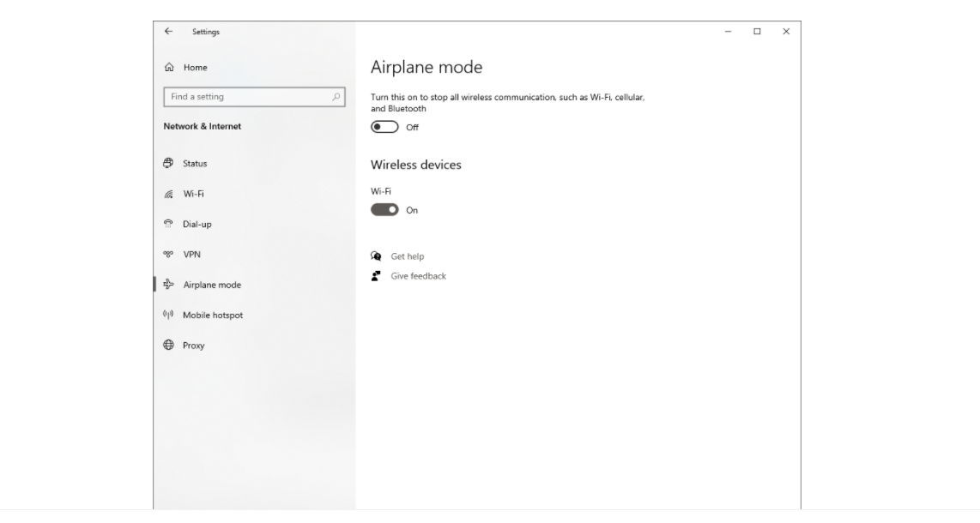
Task: Maximize the Settings window
Action: pos(757,32)
